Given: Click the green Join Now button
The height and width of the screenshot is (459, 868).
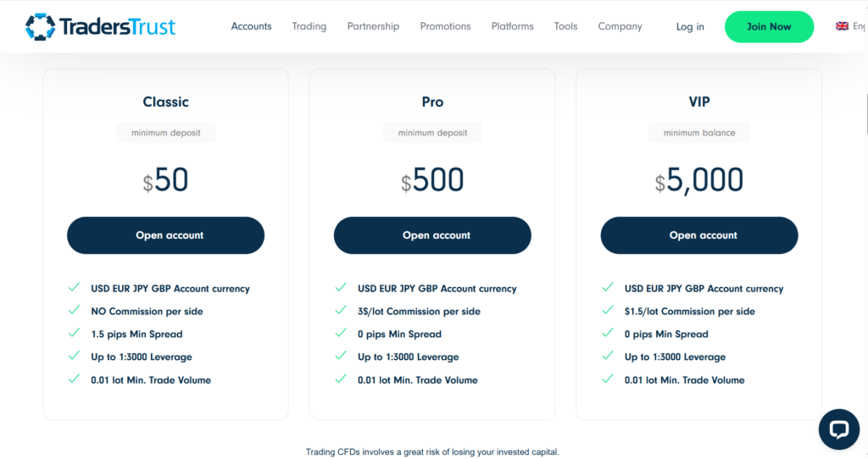Looking at the screenshot, I should tap(769, 26).
